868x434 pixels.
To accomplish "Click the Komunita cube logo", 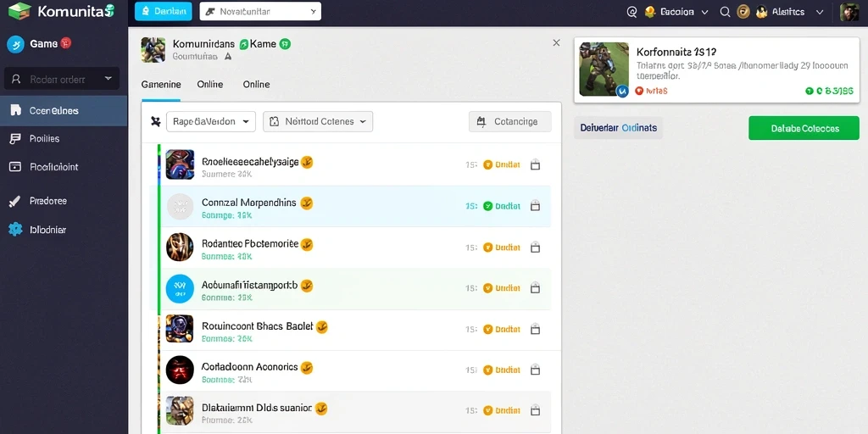I will 19,11.
